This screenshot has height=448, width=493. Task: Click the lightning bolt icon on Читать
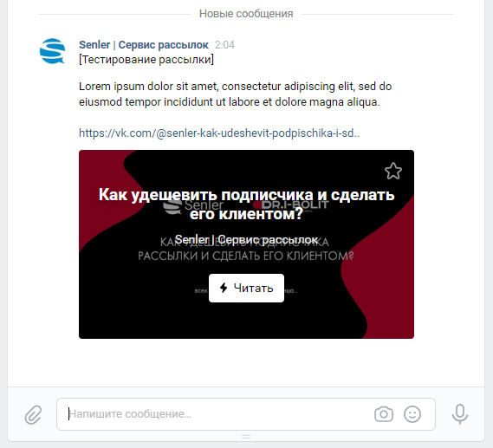click(224, 288)
